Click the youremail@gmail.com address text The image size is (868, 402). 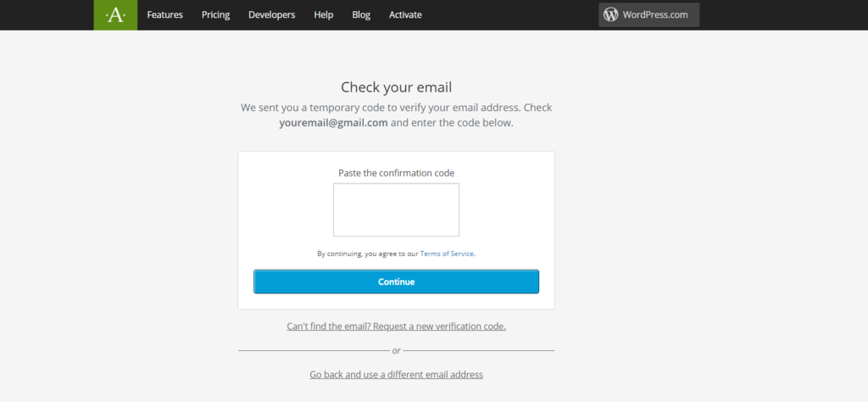[333, 122]
